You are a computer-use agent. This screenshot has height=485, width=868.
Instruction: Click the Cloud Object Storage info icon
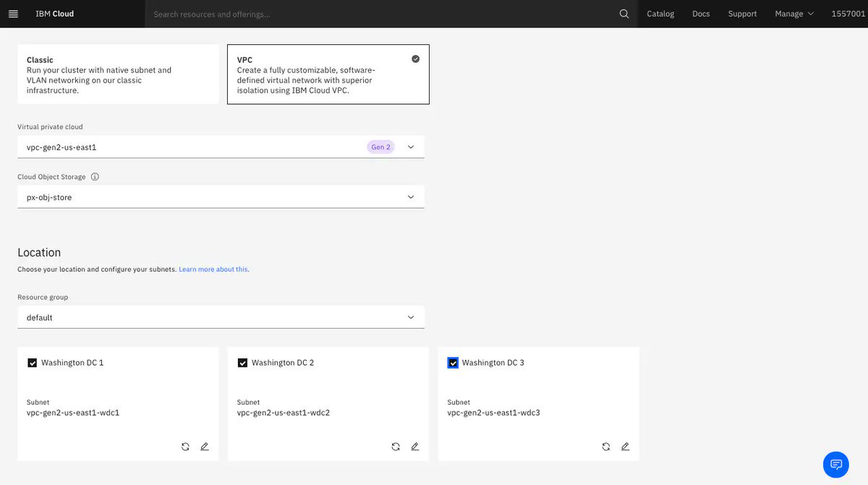click(x=95, y=177)
